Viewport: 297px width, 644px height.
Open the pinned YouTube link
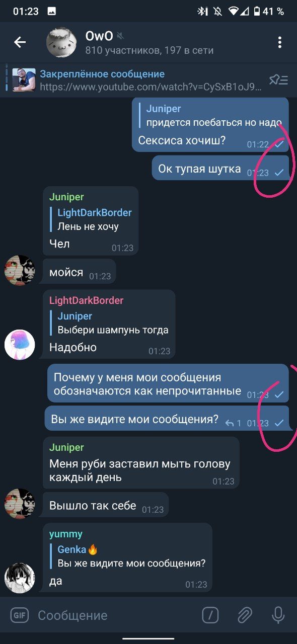pyautogui.click(x=151, y=87)
